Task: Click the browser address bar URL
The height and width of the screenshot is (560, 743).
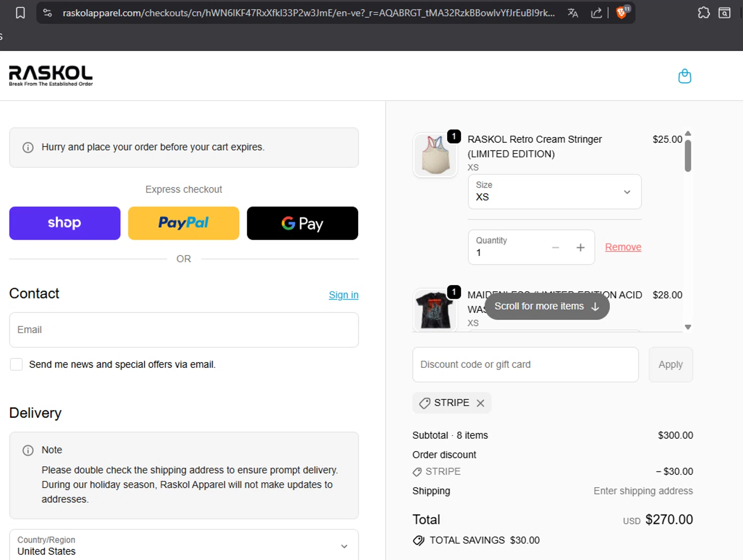Action: pyautogui.click(x=309, y=13)
